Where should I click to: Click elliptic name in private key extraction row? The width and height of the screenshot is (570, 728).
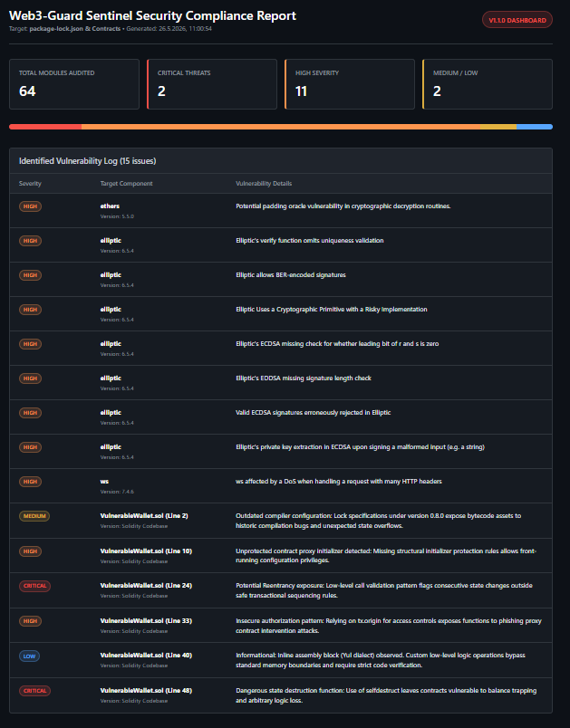[x=111, y=446]
